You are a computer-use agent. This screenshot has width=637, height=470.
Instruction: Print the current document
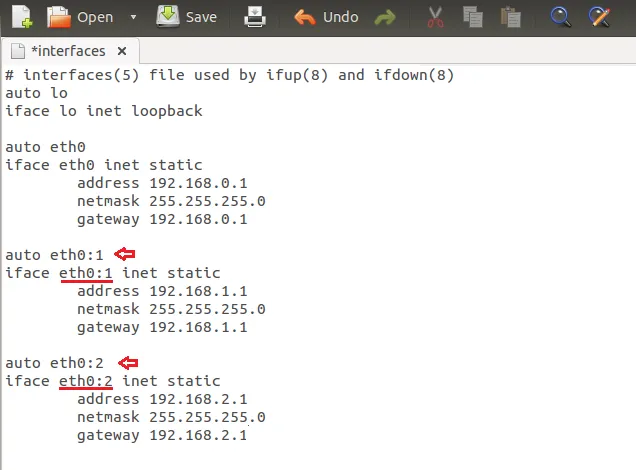coord(256,17)
